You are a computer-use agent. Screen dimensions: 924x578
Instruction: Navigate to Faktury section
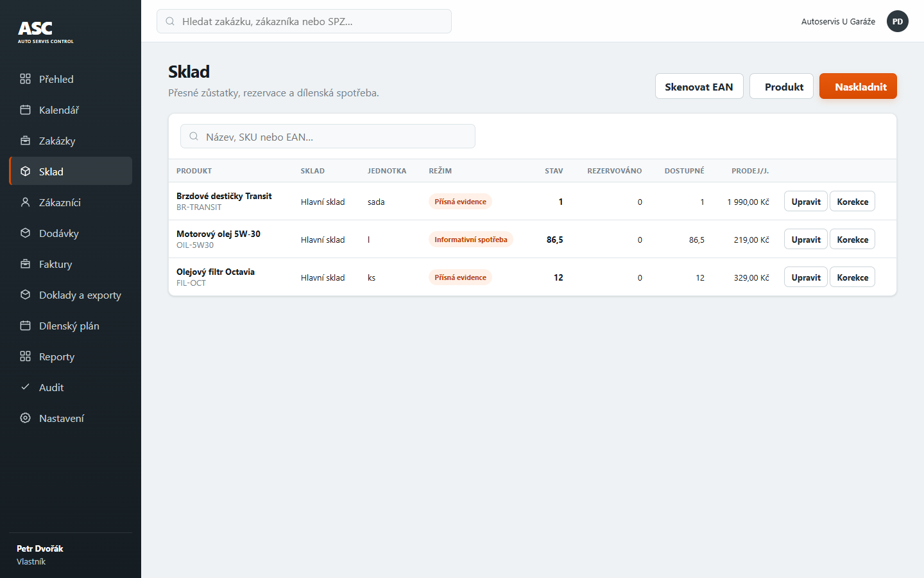click(x=71, y=264)
